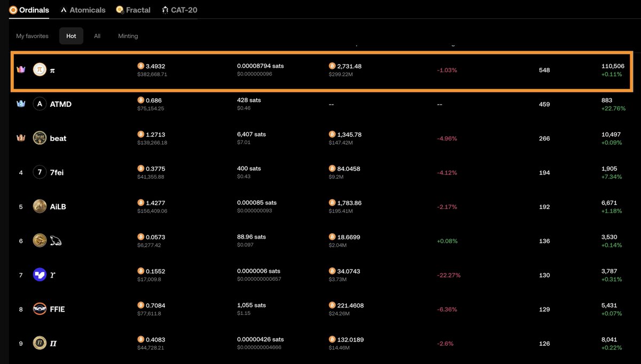This screenshot has height=364, width=641.
Task: Click bitcoin icon next to 84.0458
Action: pos(332,169)
